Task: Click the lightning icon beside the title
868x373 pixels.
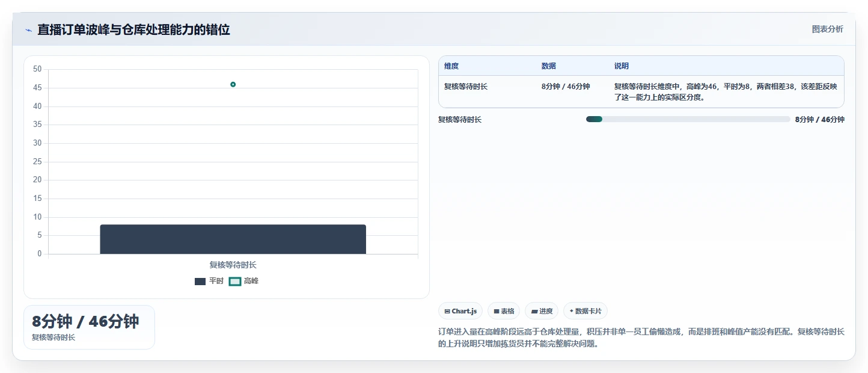Action: tap(28, 30)
